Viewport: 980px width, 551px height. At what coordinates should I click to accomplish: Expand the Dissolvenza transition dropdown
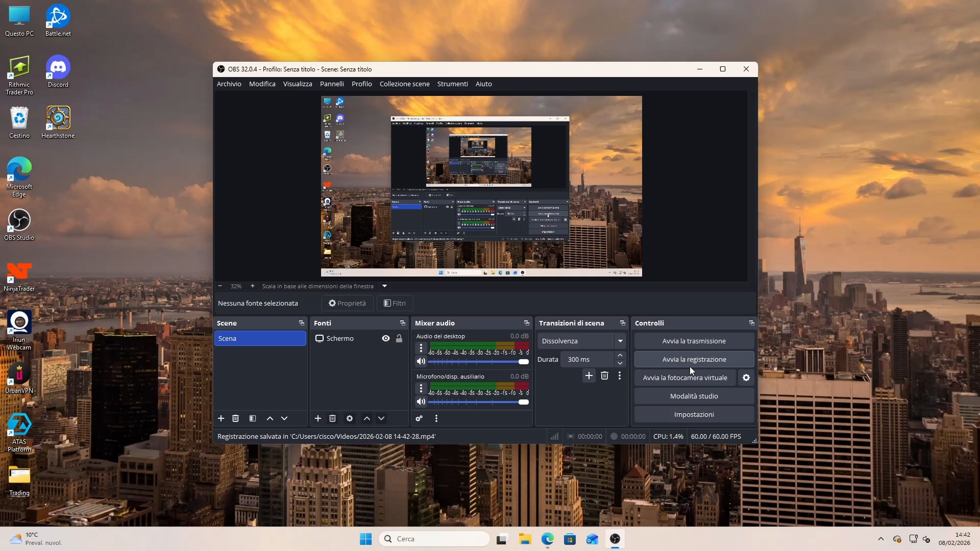pos(620,341)
